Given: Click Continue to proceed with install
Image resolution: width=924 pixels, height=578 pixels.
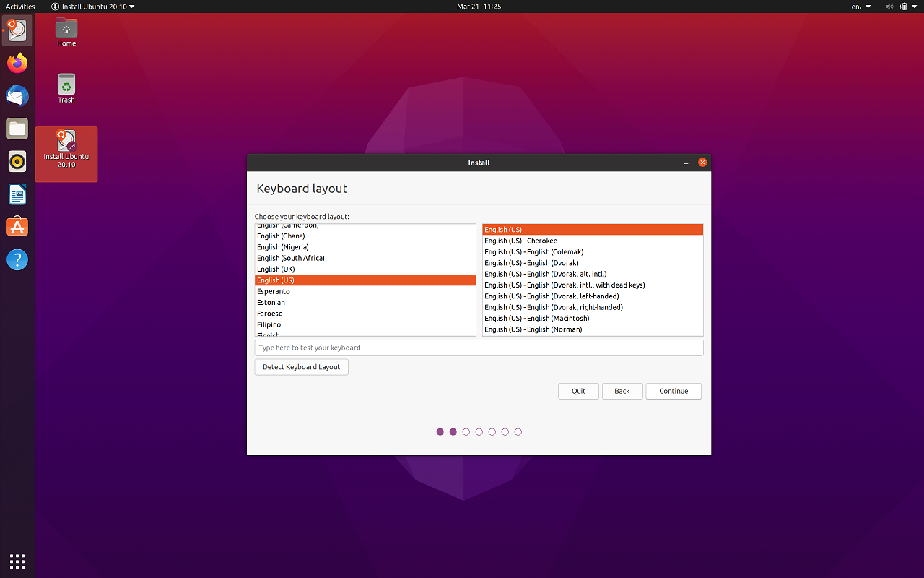Looking at the screenshot, I should coord(674,391).
